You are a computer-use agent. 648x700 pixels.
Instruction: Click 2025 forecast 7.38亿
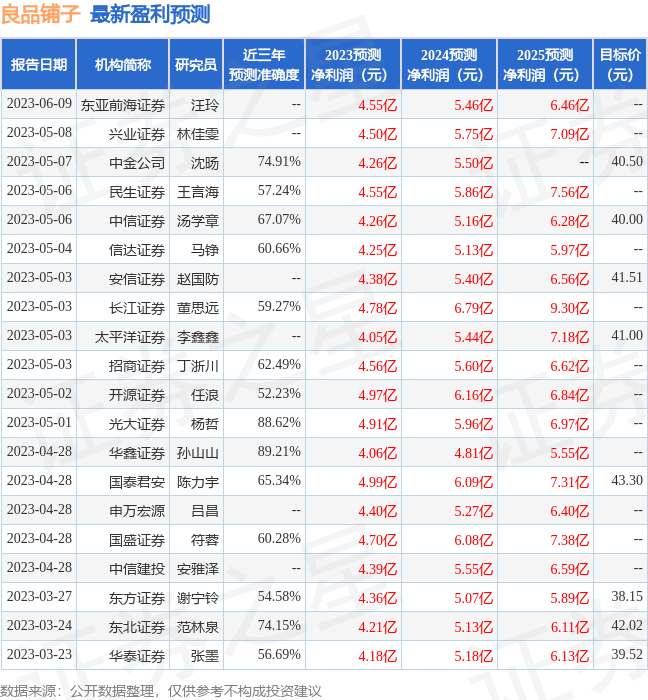pyautogui.click(x=569, y=540)
